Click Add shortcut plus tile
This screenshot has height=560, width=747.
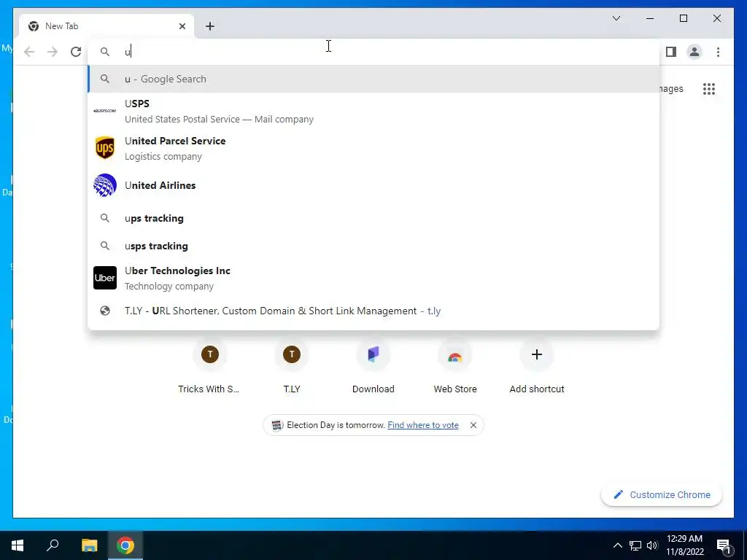click(x=537, y=367)
